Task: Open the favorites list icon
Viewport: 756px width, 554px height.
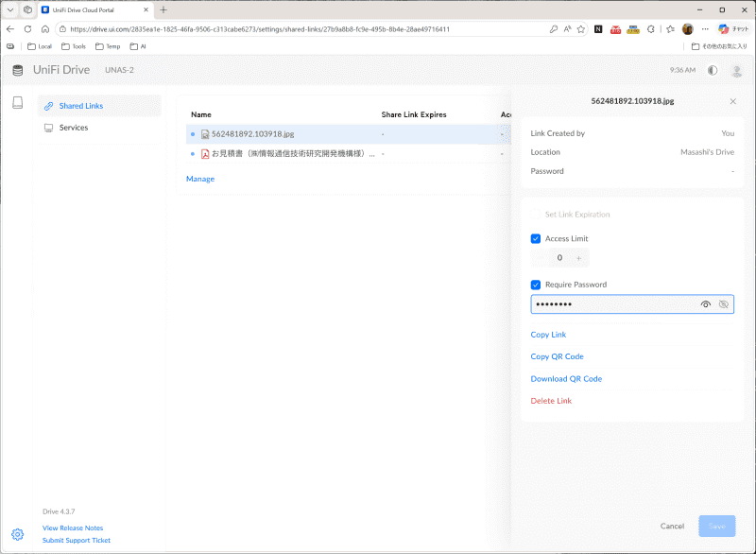Action: click(x=671, y=29)
